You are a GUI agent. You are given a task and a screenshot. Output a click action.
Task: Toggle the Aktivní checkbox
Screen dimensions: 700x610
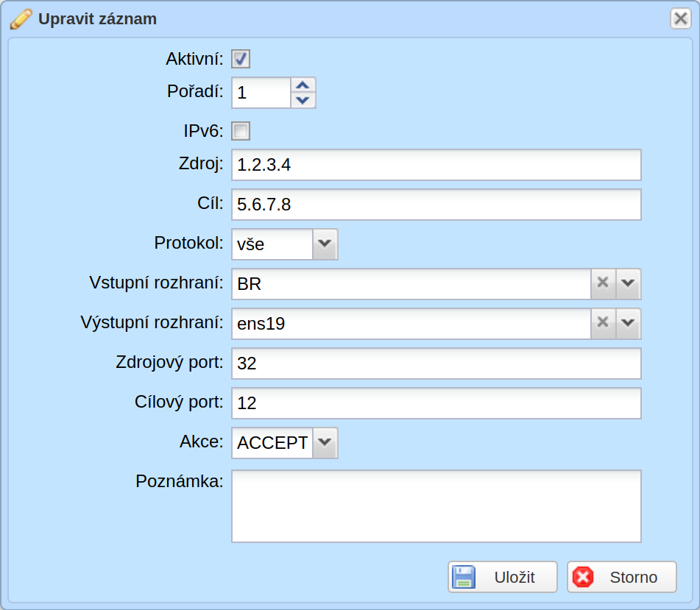[241, 59]
